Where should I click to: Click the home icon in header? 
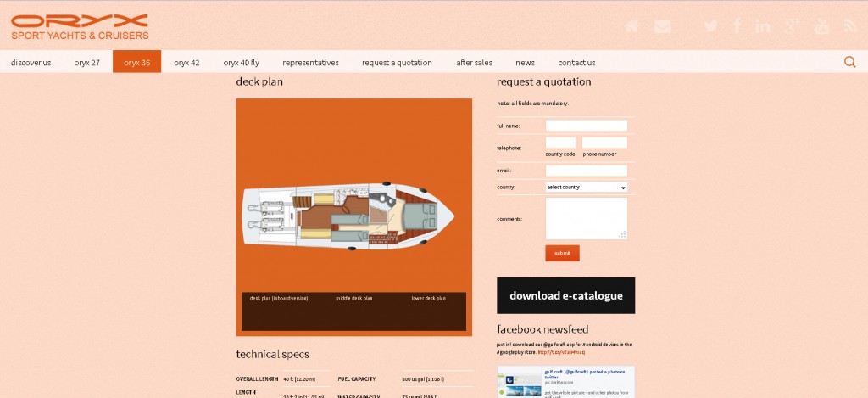632,26
